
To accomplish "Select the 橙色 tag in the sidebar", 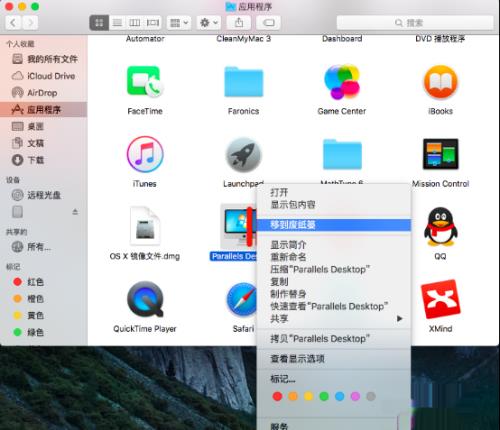I will 44,299.
